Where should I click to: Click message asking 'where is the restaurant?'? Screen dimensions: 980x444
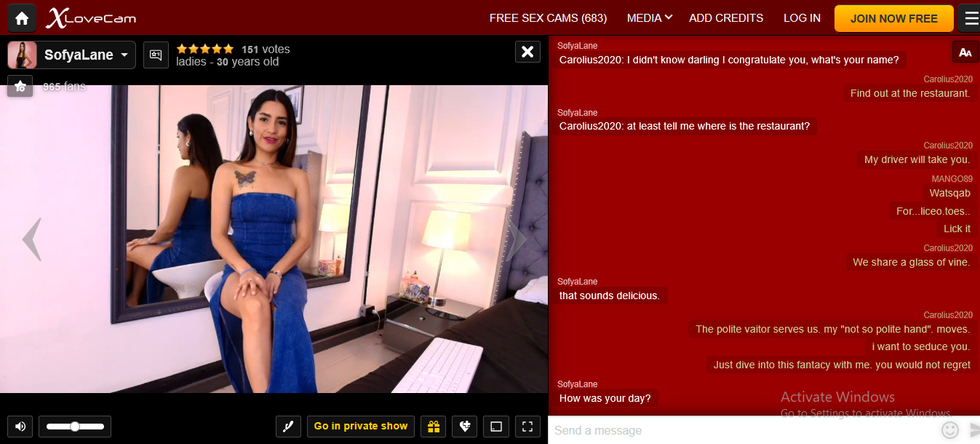pos(684,126)
